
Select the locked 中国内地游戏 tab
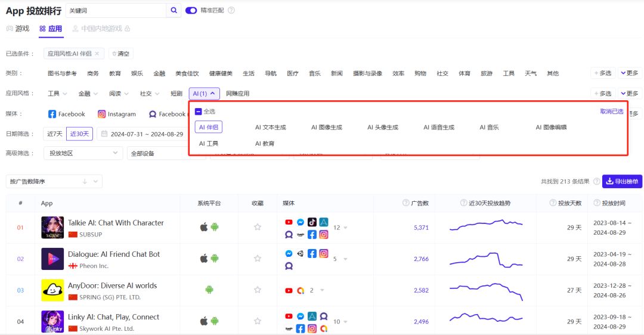click(101, 29)
